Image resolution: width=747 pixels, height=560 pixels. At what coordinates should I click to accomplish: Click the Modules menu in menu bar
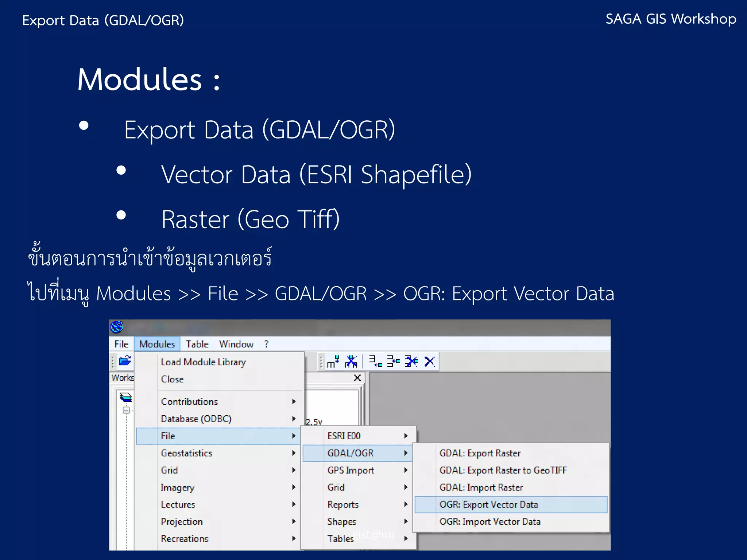pyautogui.click(x=157, y=344)
